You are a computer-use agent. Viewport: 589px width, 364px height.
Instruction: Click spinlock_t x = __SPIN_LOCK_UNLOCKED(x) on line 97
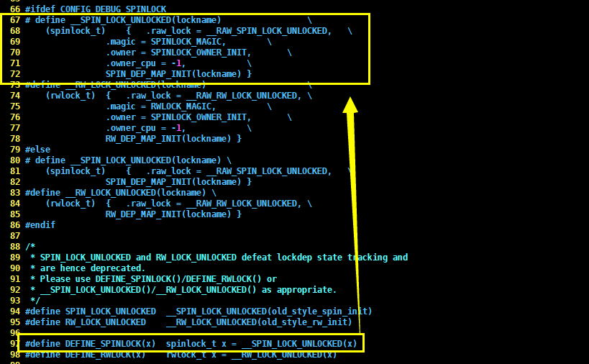coord(262,344)
